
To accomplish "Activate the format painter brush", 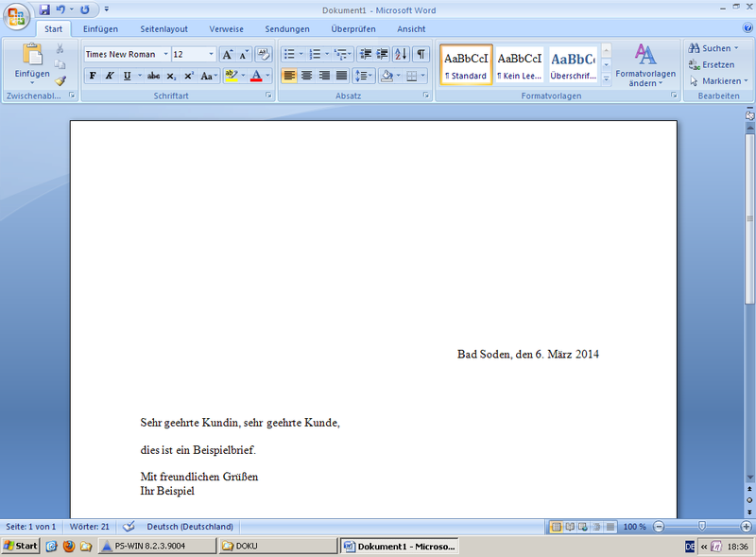I will pos(60,80).
